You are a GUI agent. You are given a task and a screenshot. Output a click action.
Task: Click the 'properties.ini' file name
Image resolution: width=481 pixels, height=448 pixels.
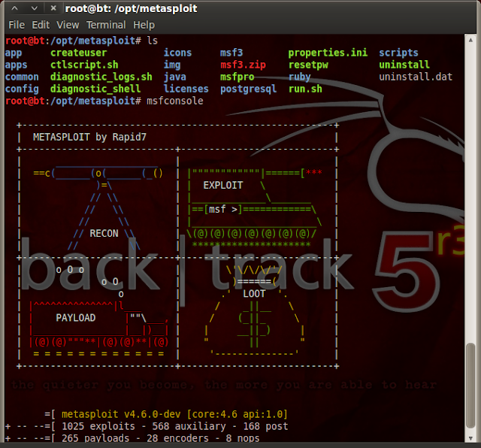click(328, 53)
